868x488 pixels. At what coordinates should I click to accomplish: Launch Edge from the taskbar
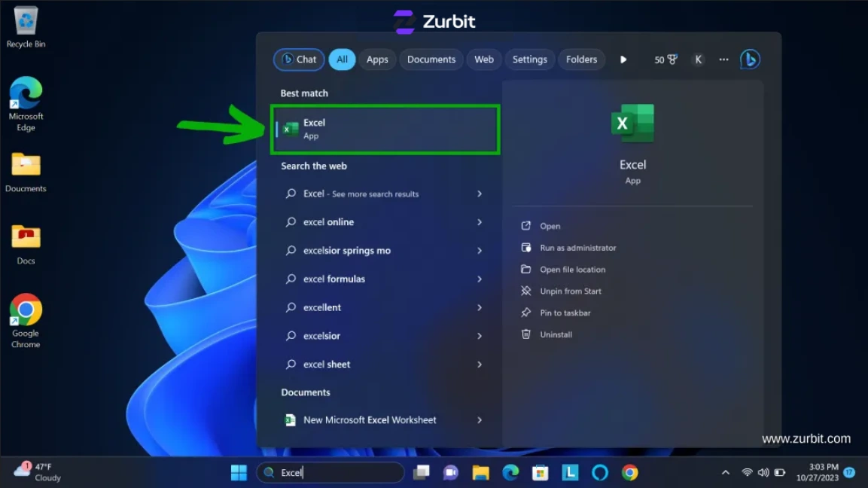[x=510, y=472]
